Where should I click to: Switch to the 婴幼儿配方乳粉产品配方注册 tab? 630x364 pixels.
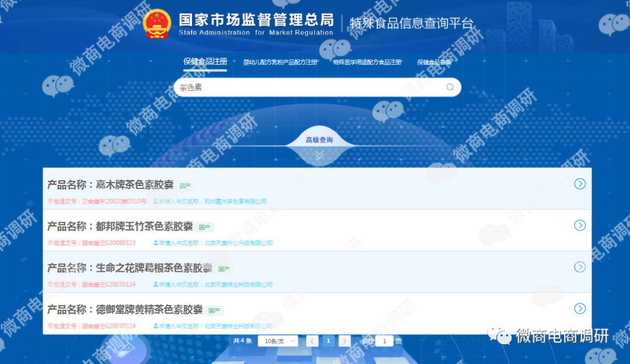(279, 61)
